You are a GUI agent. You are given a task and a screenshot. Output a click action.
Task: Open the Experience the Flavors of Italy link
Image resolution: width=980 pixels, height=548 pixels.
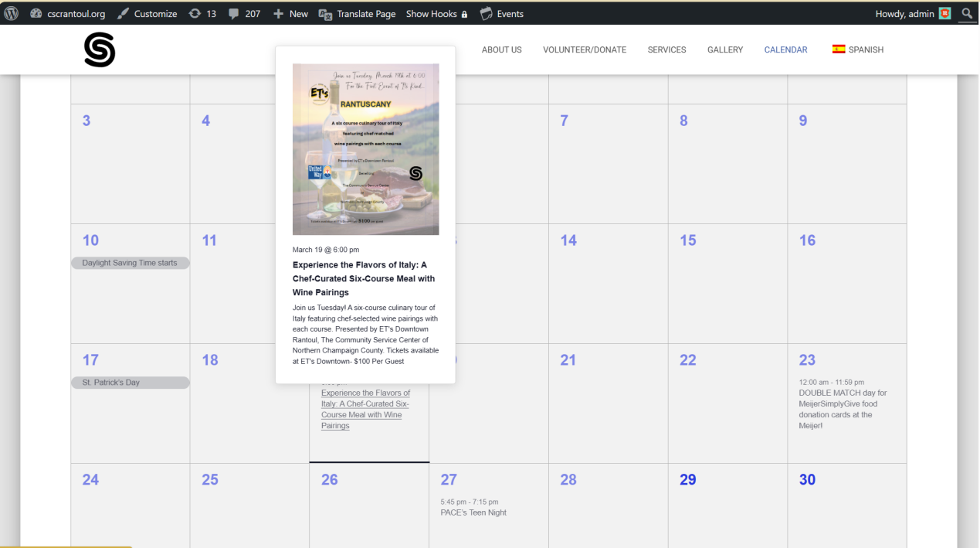pos(365,409)
